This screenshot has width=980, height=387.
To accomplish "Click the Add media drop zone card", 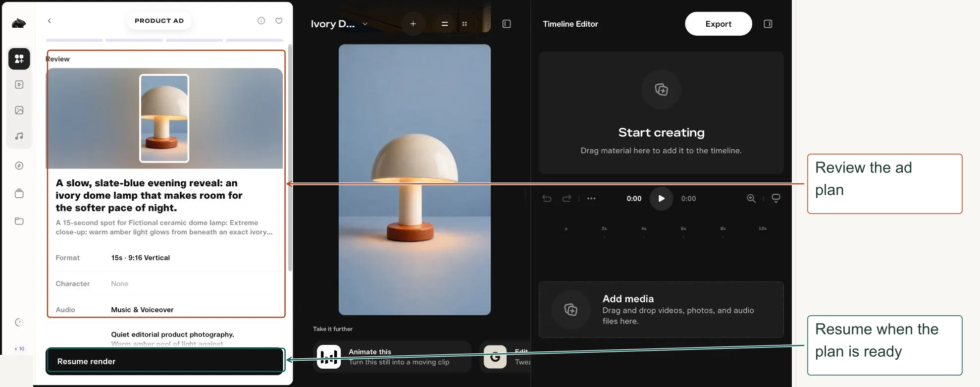I will 661,310.
